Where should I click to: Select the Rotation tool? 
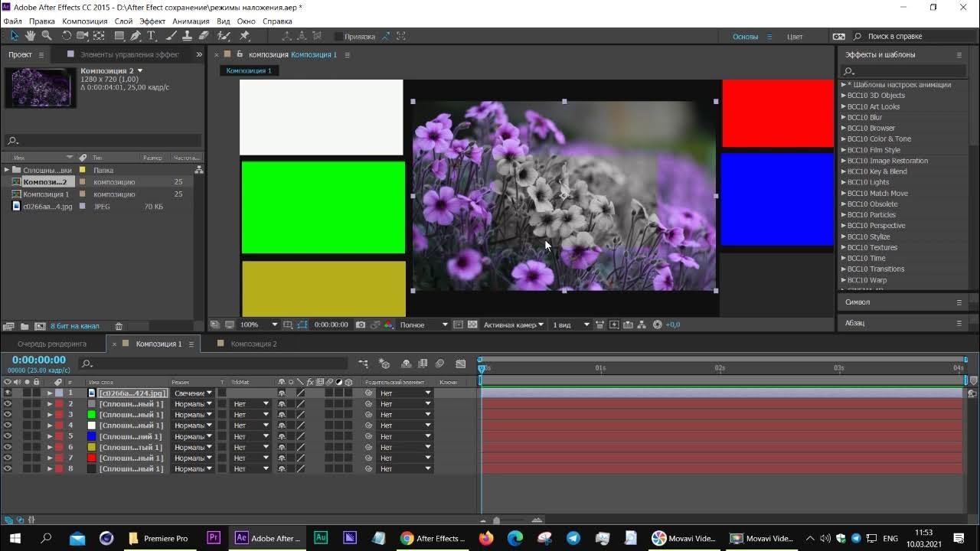tap(67, 36)
